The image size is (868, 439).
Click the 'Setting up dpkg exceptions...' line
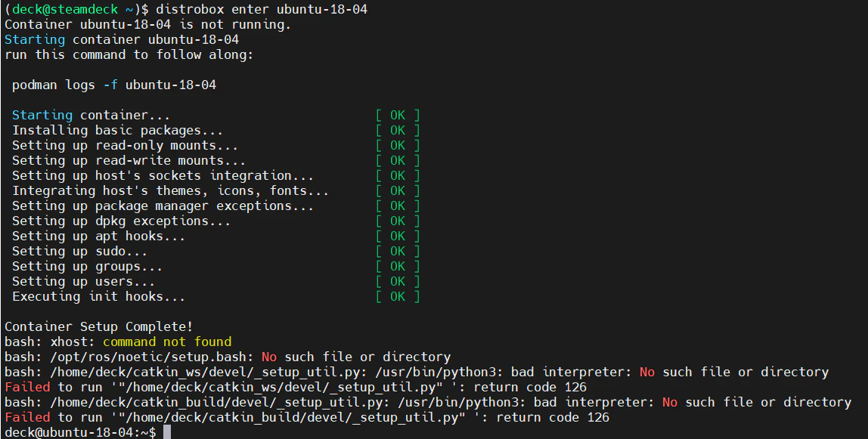tap(121, 221)
